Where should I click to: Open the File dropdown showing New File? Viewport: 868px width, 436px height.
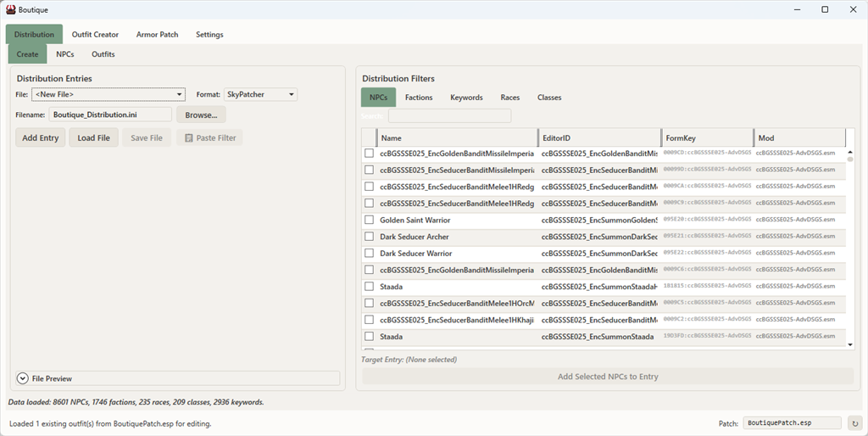point(108,94)
